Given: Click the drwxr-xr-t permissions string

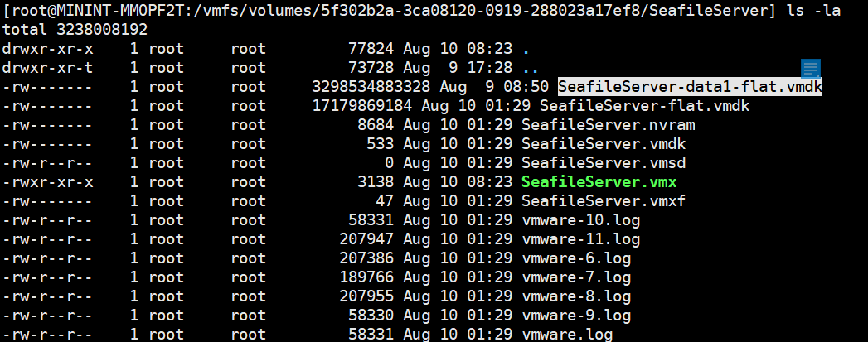Looking at the screenshot, I should click(x=47, y=68).
